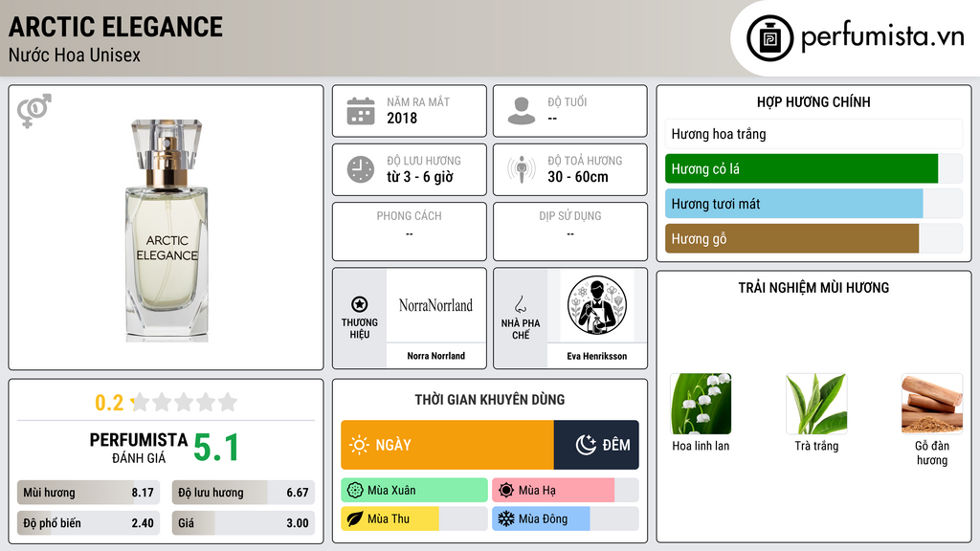Click the perfumista.vn perfume bottle logo icon
The image size is (980, 551).
coord(770,38)
